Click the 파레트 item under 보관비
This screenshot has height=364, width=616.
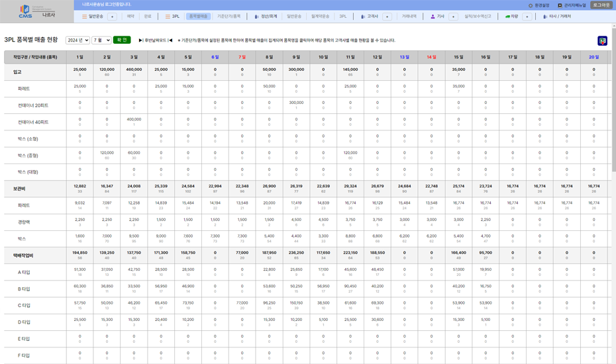24,205
